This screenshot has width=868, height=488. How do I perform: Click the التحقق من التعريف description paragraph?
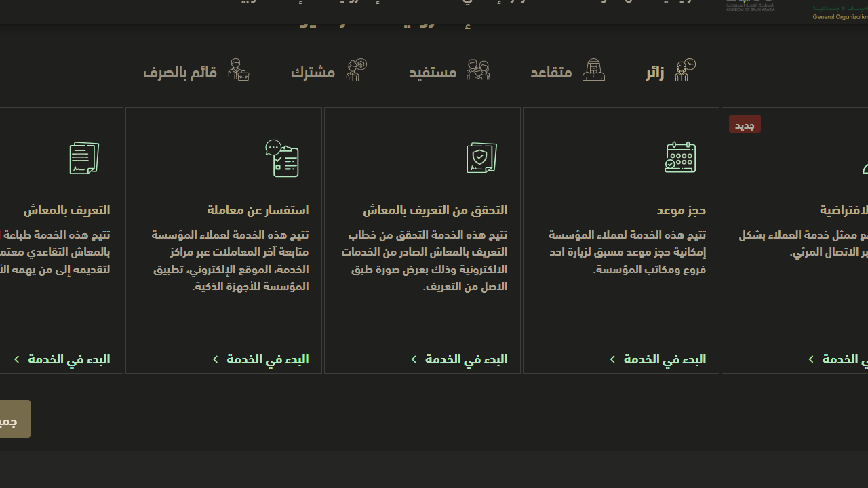tap(424, 261)
